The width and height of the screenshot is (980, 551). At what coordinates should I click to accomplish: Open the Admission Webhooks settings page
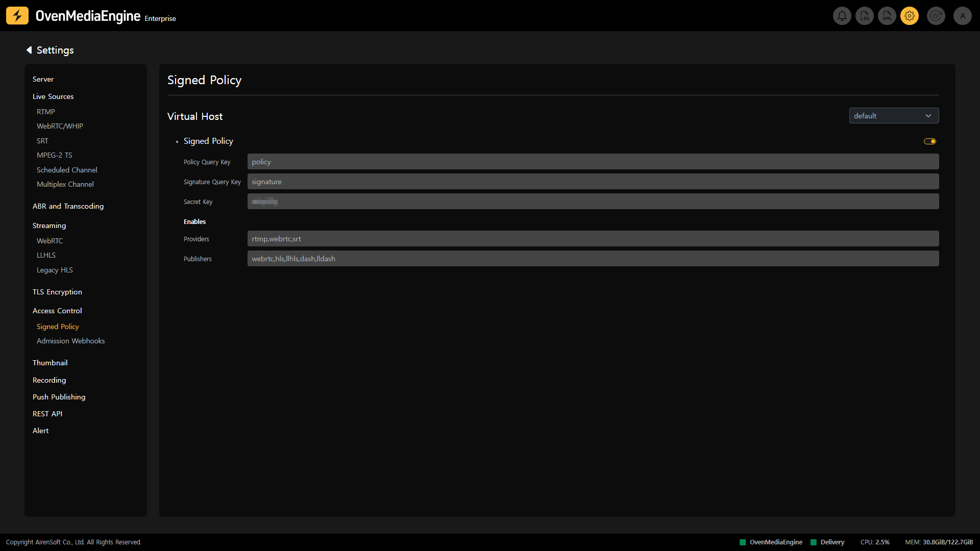70,341
